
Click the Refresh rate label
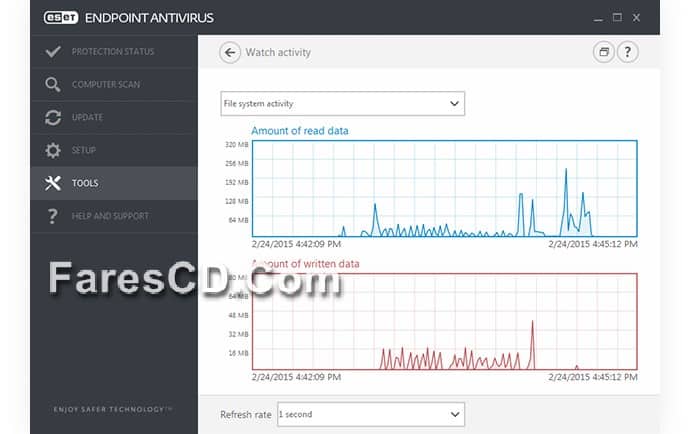click(x=246, y=415)
